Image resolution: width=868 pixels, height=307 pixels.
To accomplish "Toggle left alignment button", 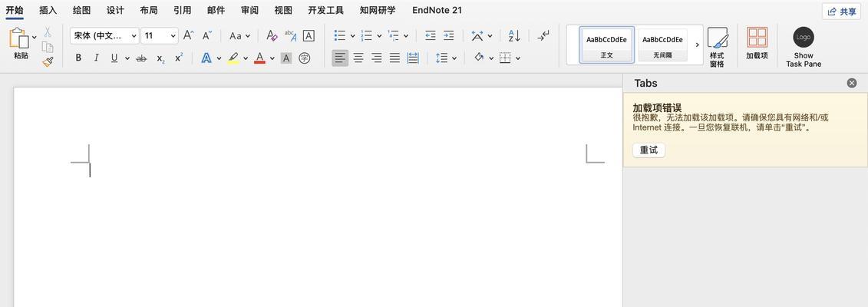I will (x=340, y=58).
